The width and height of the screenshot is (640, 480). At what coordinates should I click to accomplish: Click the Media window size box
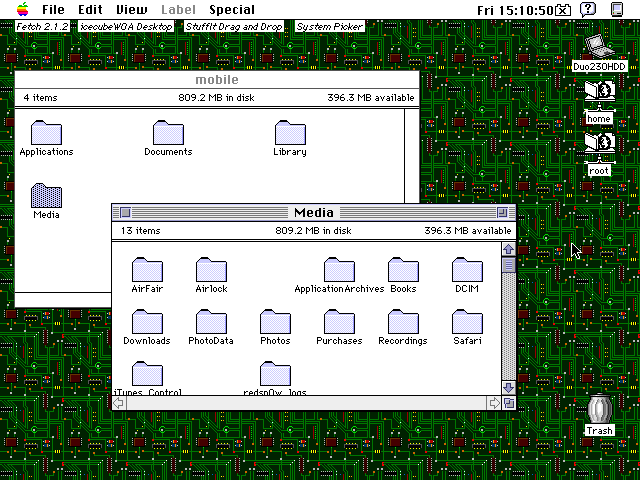tap(509, 403)
